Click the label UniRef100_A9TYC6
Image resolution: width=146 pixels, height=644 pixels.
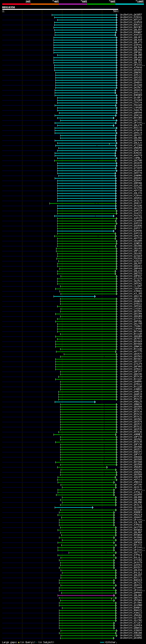click(x=131, y=480)
